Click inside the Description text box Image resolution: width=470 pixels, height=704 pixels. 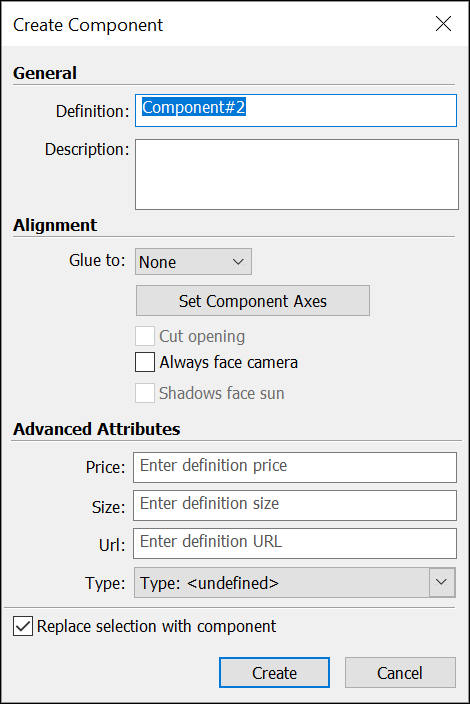point(297,174)
